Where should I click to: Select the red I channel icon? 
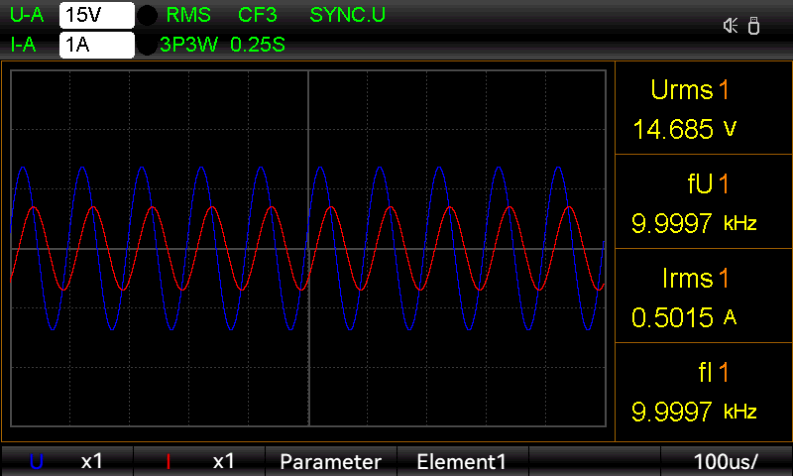pos(168,462)
